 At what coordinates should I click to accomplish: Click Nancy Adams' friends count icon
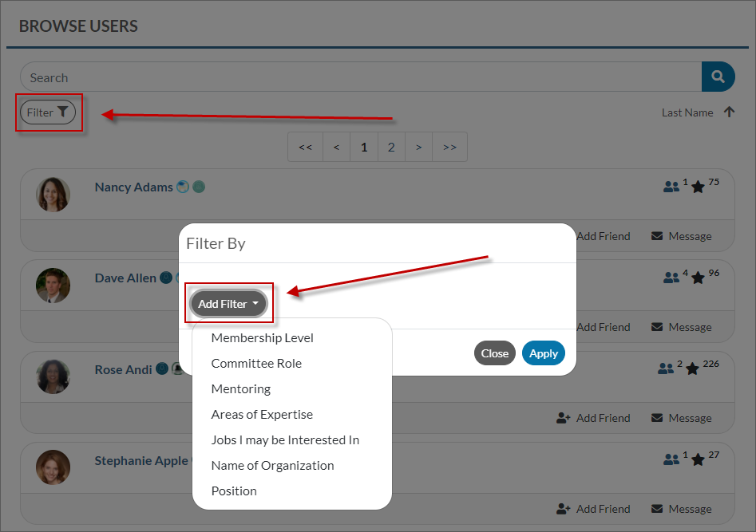pyautogui.click(x=671, y=187)
